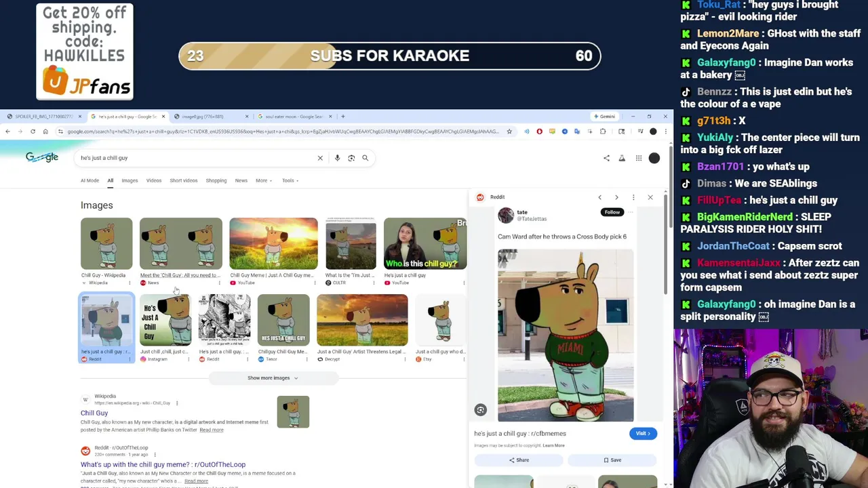Go to the next image in preview panel
This screenshot has width=868, height=488.
tap(616, 197)
